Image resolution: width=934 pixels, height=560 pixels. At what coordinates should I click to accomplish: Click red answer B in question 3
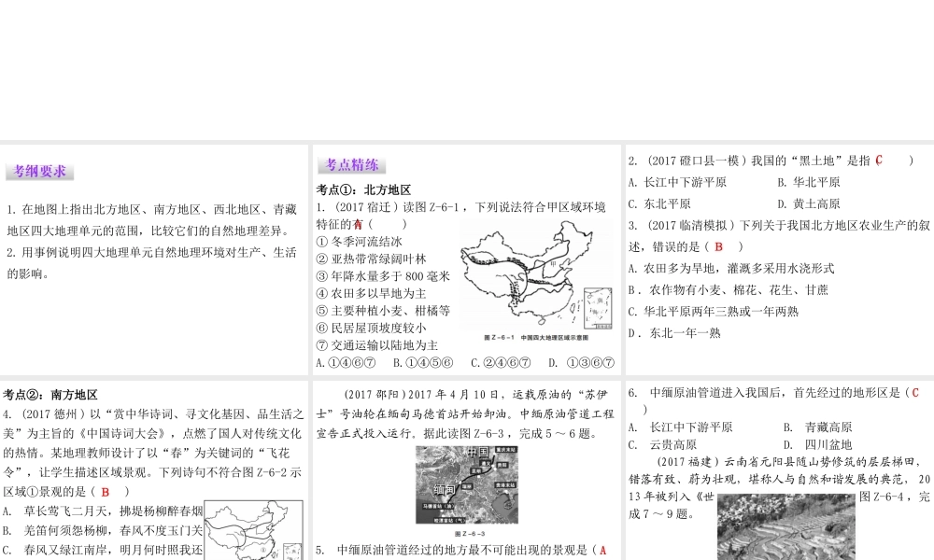point(718,246)
